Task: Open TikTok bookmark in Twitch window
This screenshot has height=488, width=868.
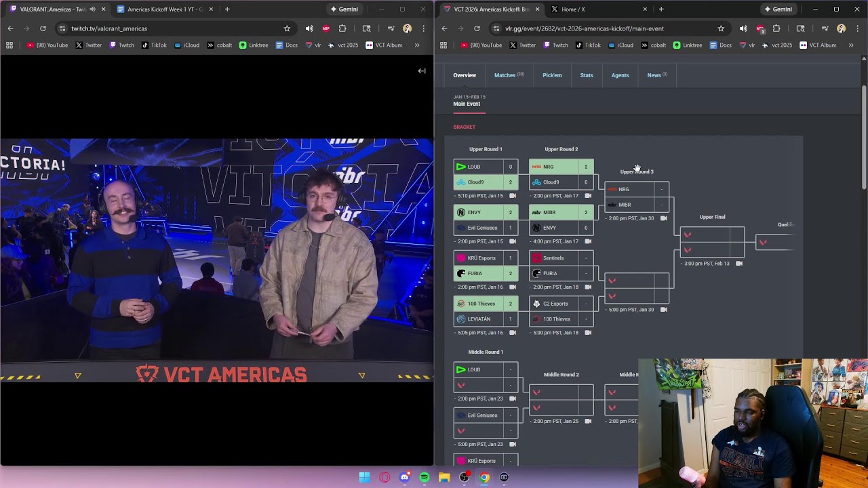Action: tap(155, 45)
